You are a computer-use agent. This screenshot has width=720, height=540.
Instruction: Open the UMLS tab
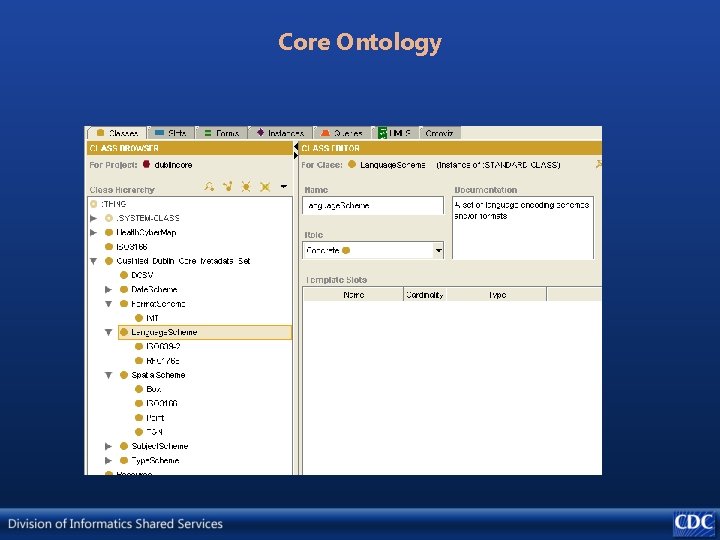(394, 133)
